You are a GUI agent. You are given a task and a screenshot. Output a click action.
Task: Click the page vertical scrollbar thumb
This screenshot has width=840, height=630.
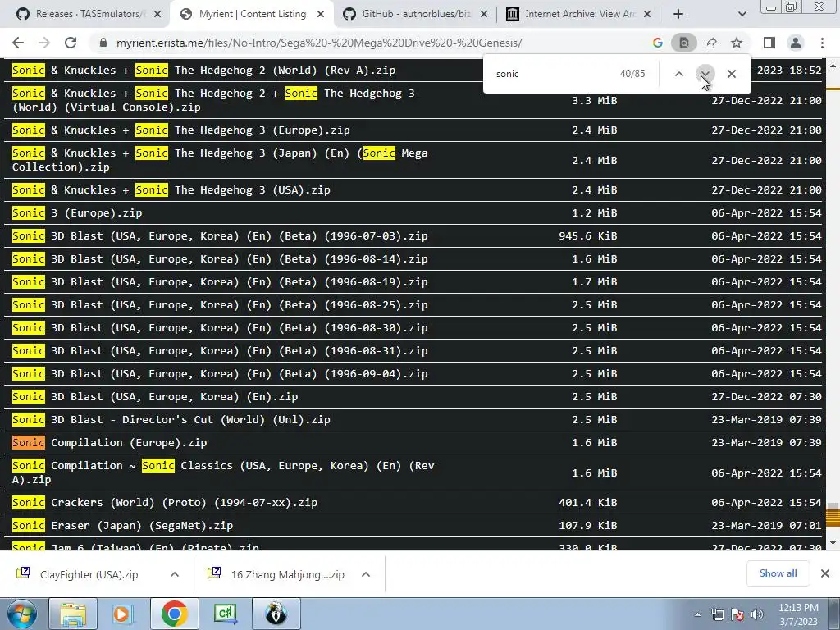[x=833, y=509]
